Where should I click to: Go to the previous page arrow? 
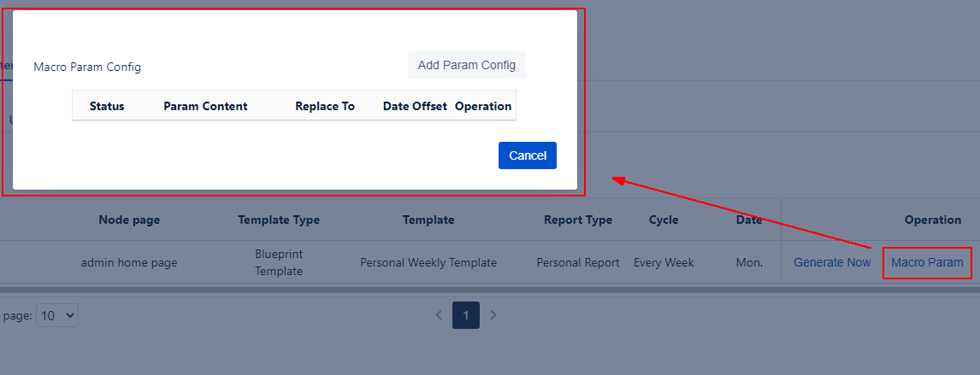[439, 315]
